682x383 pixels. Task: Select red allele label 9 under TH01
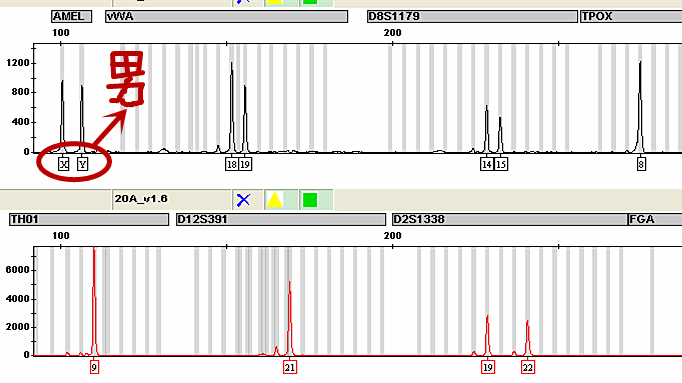pyautogui.click(x=94, y=367)
